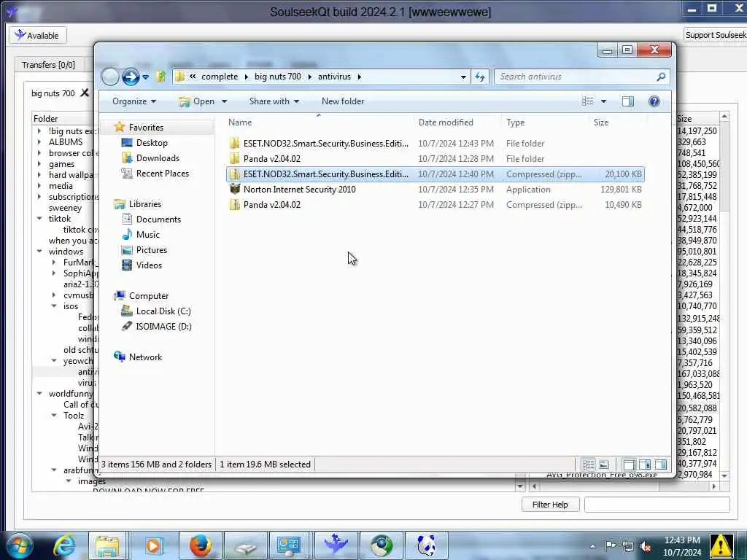The image size is (747, 560).
Task: Open the Videos library
Action: pyautogui.click(x=149, y=265)
